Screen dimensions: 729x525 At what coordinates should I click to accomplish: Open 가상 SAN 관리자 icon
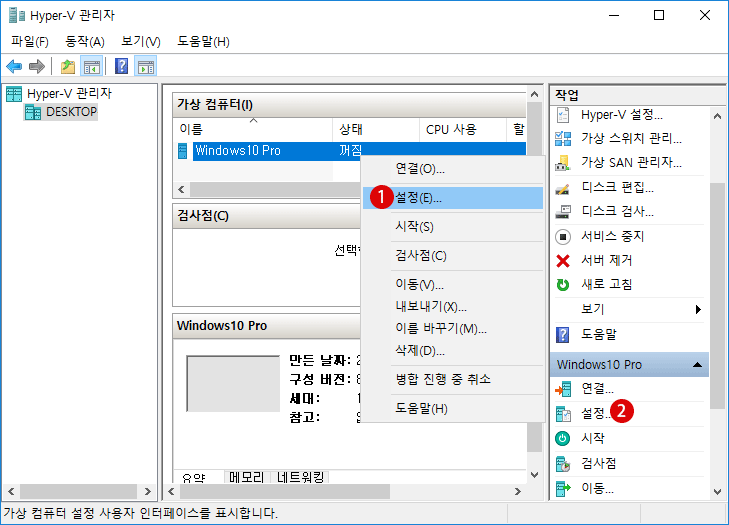point(563,162)
